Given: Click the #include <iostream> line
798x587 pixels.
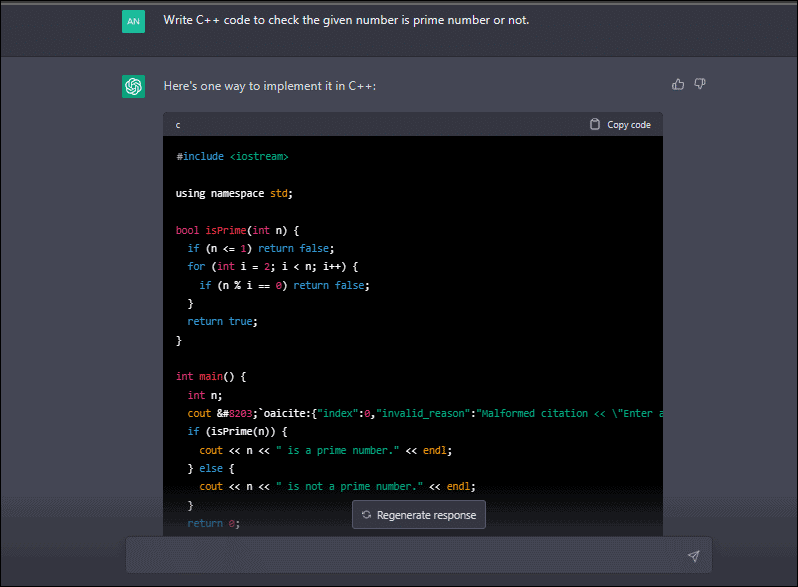Looking at the screenshot, I should [232, 157].
